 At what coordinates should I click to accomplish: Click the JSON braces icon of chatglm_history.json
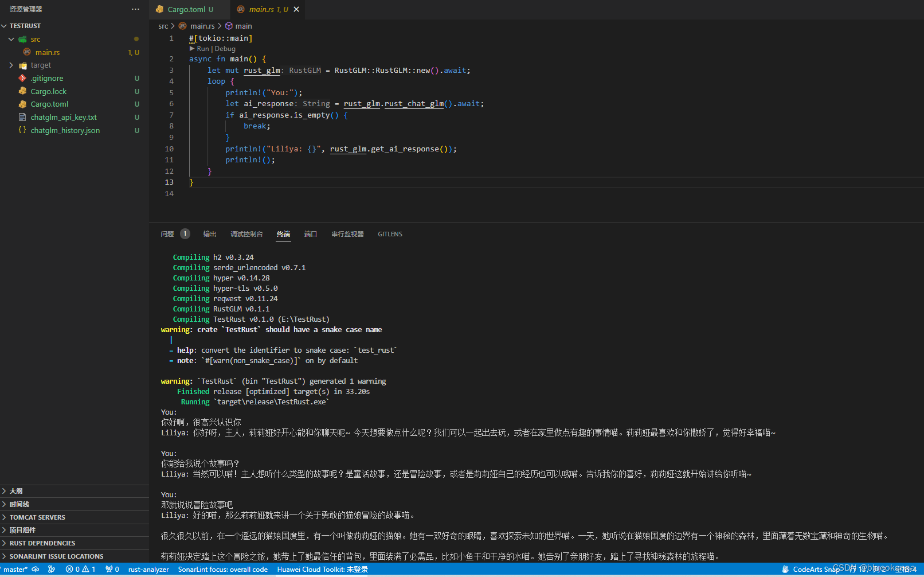pos(22,130)
